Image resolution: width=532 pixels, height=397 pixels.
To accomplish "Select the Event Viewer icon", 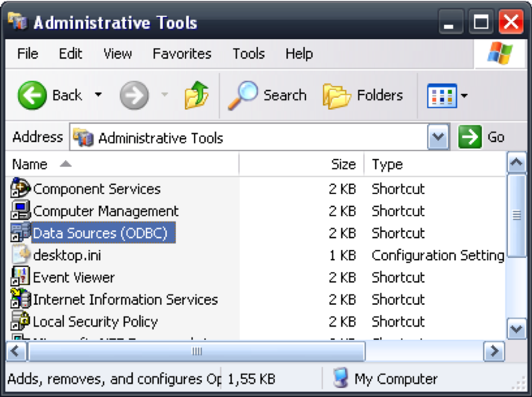I will (21, 277).
